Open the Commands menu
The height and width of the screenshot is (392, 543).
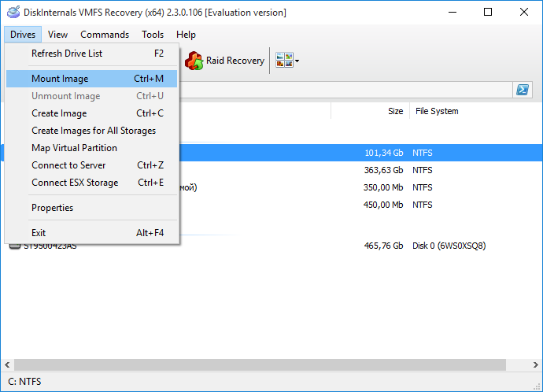105,35
